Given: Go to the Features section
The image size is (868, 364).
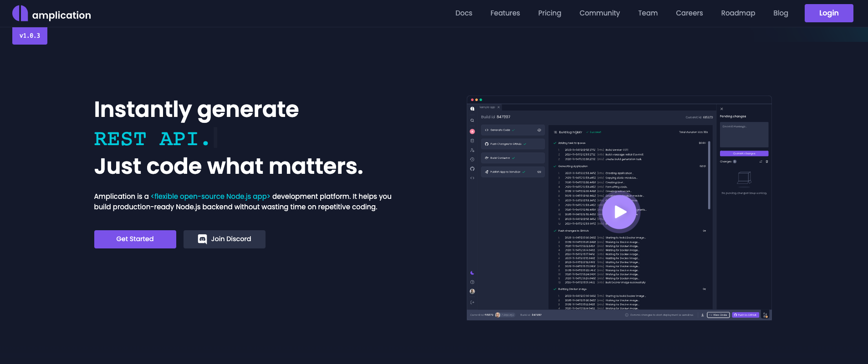Looking at the screenshot, I should point(505,13).
